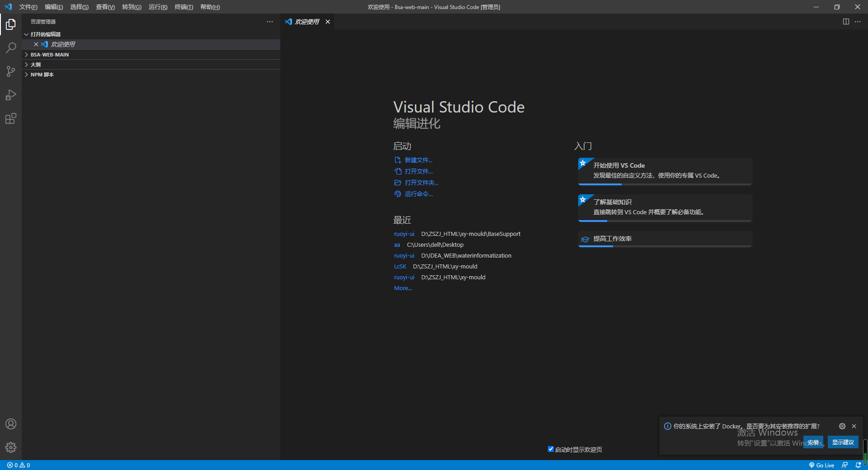Expand the 大纲 outline section

[151, 65]
